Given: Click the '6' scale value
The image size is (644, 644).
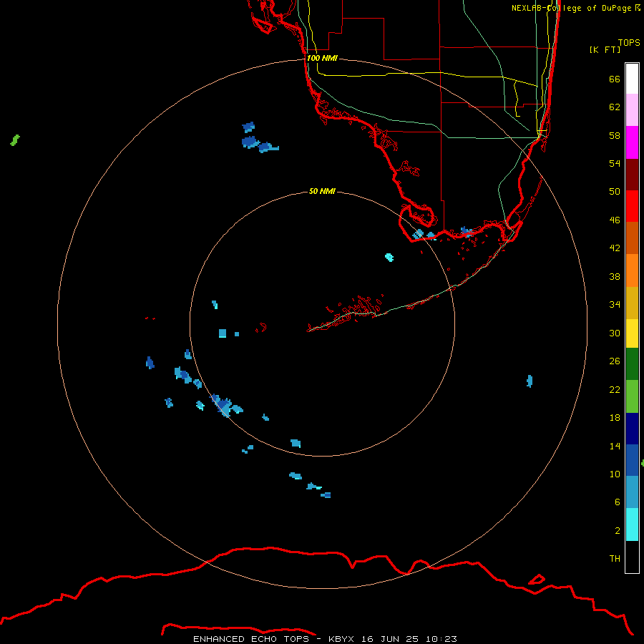Looking at the screenshot, I should tap(618, 502).
